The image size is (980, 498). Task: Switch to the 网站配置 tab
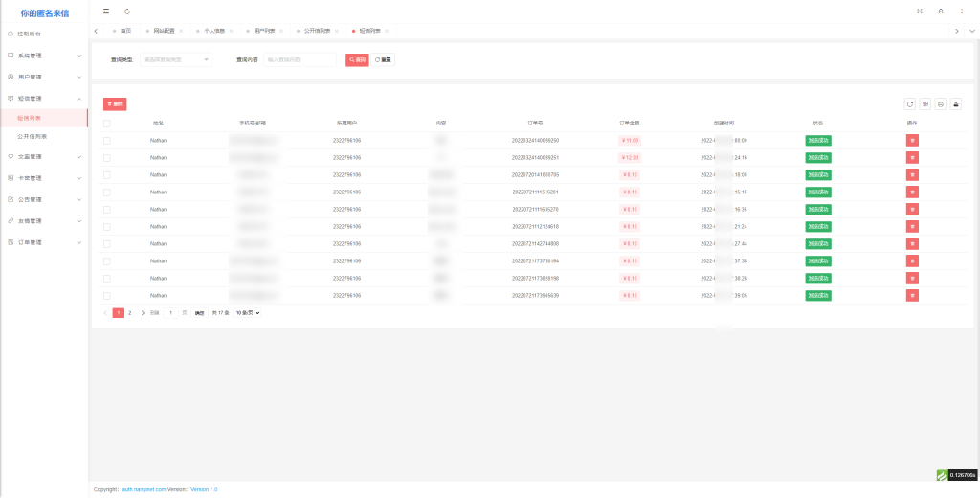click(164, 31)
